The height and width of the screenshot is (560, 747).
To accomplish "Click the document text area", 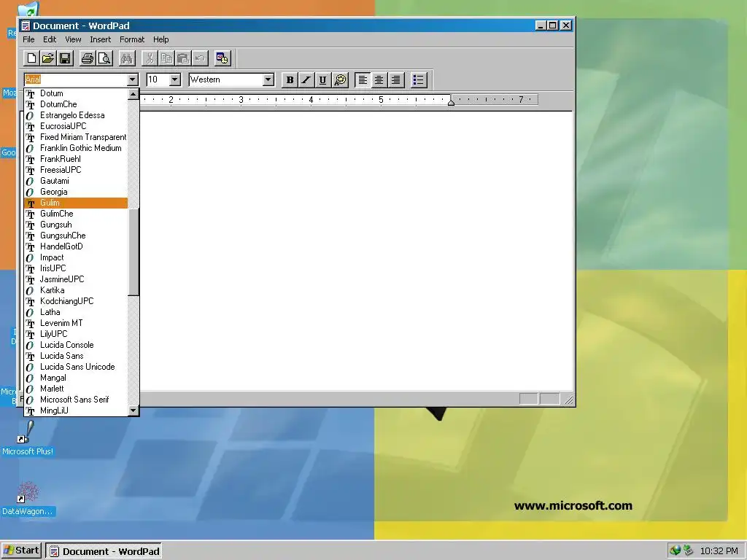I will pos(356,252).
